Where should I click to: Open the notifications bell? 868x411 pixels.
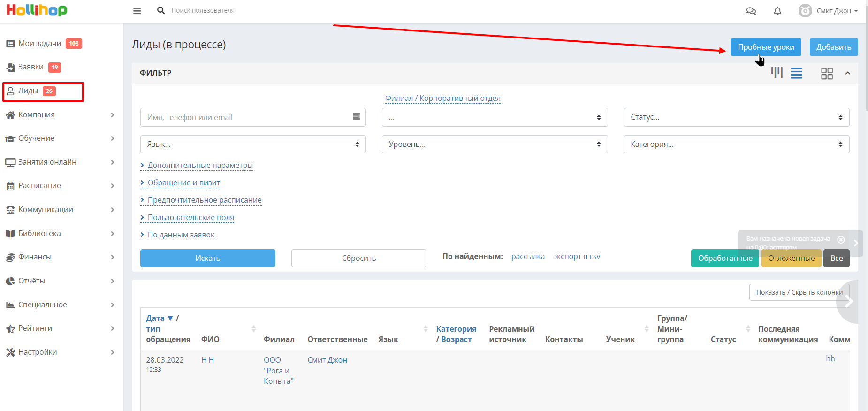777,11
